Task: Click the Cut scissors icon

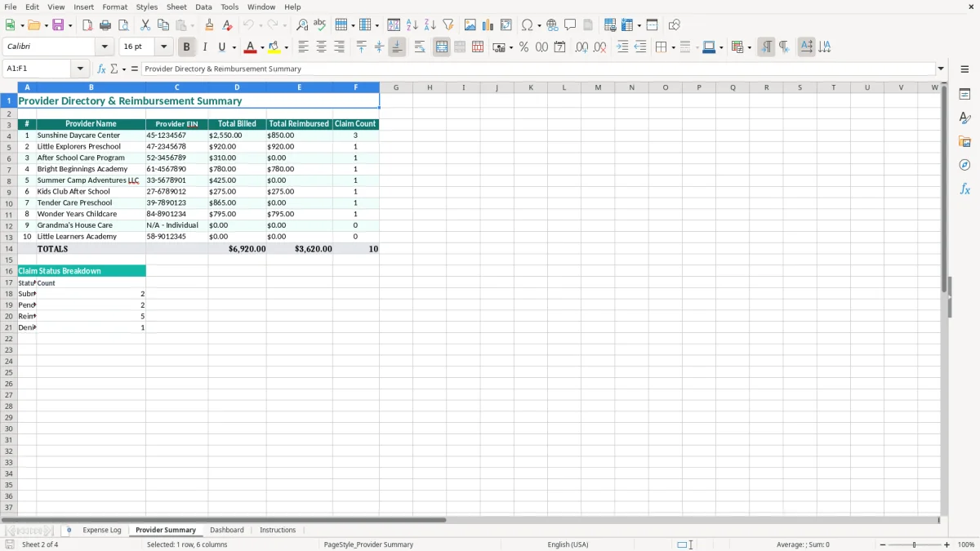Action: 145,25
